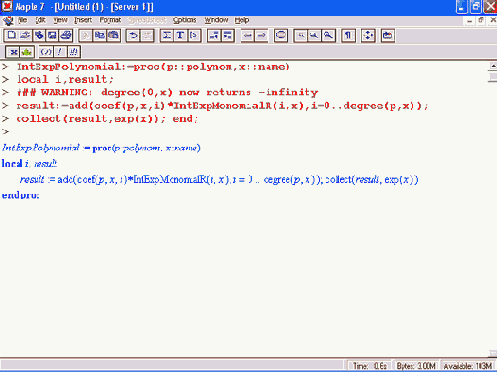
Task: Click the vertical scrollbar up arrow
Action: 493,66
